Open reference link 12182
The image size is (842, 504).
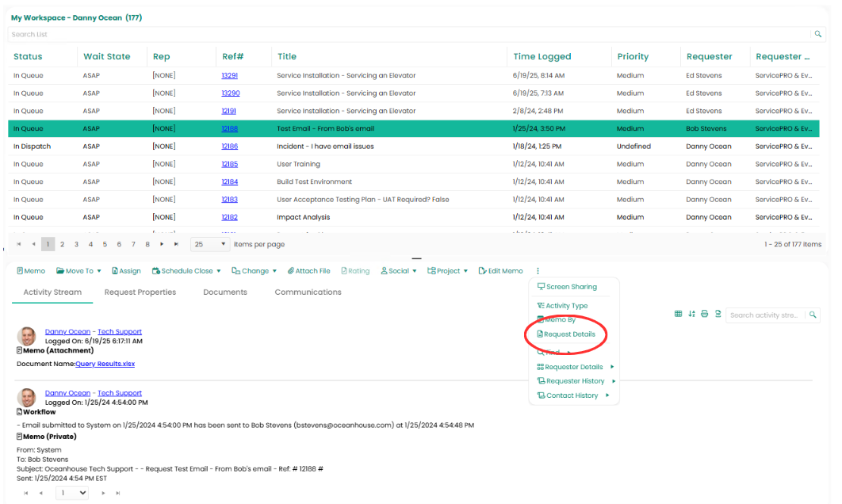[x=229, y=217]
